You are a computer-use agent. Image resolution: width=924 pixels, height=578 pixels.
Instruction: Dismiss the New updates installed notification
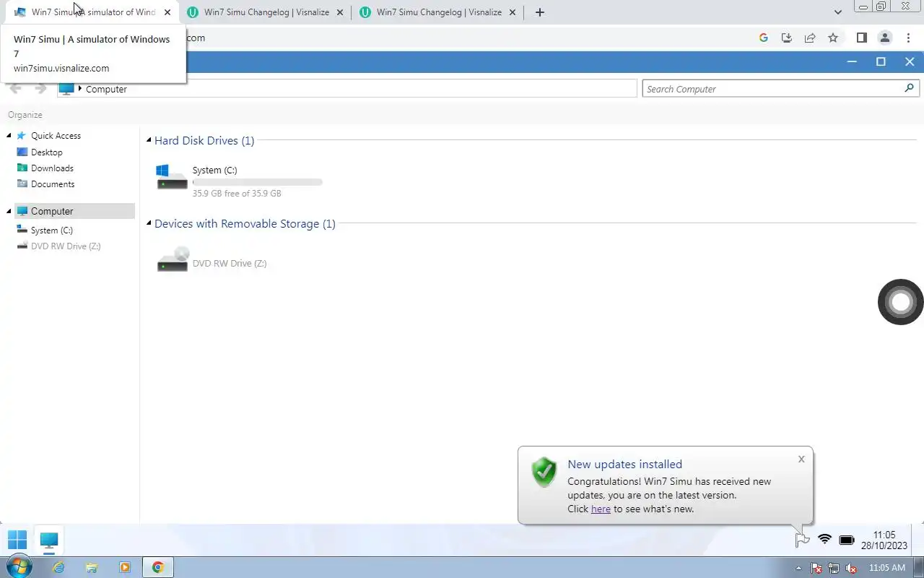tap(801, 459)
